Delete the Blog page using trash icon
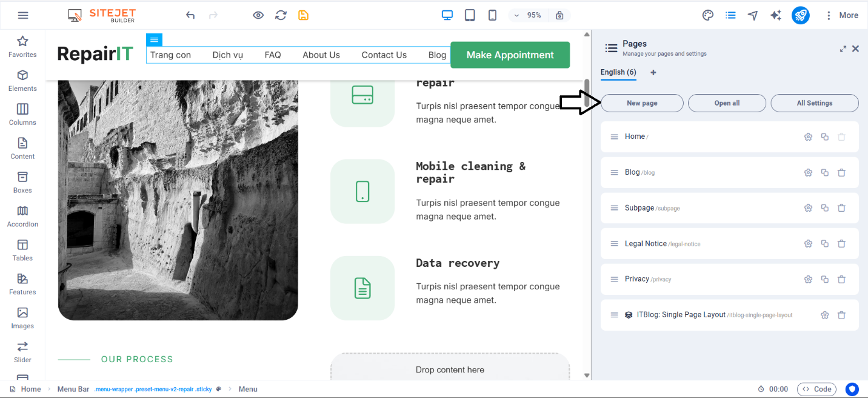Screen dimensions: 868x398 coord(841,172)
